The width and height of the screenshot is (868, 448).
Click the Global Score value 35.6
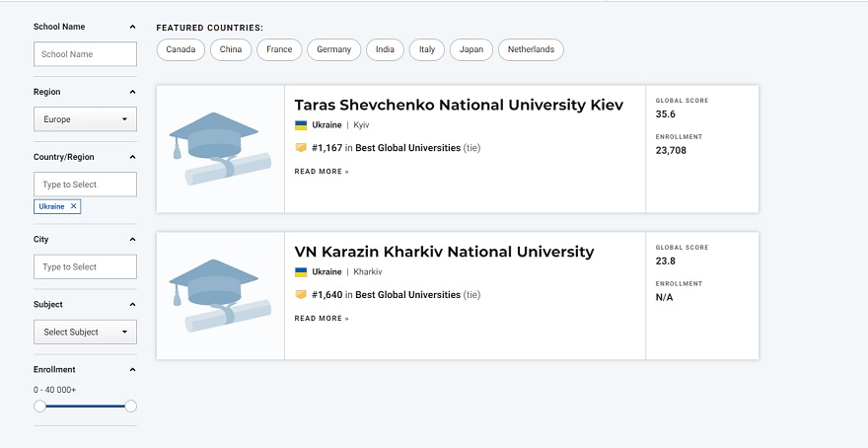(666, 114)
